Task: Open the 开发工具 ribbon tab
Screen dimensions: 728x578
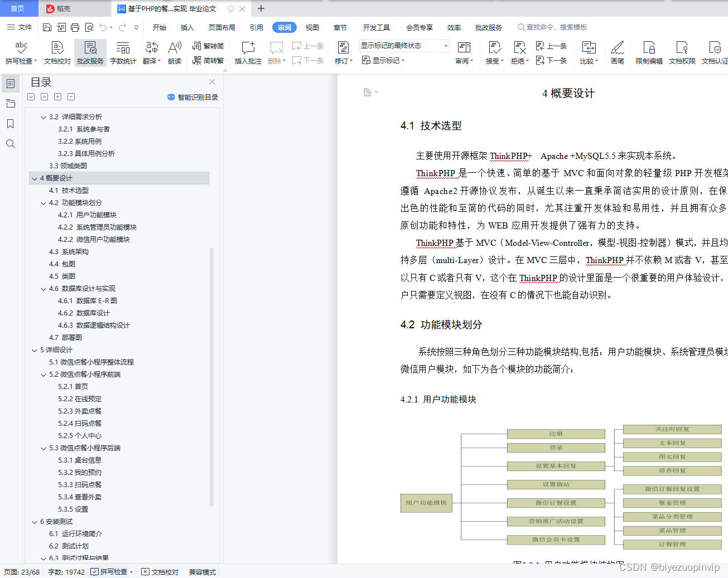Action: (377, 27)
